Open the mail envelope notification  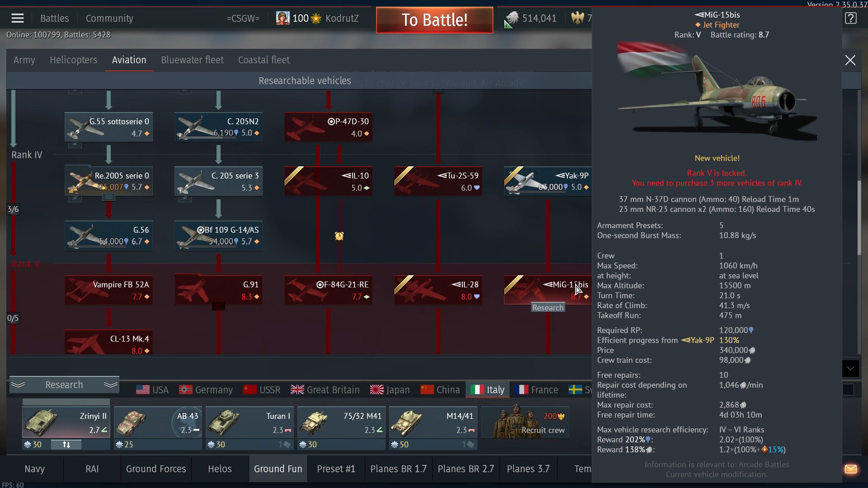pos(850,469)
